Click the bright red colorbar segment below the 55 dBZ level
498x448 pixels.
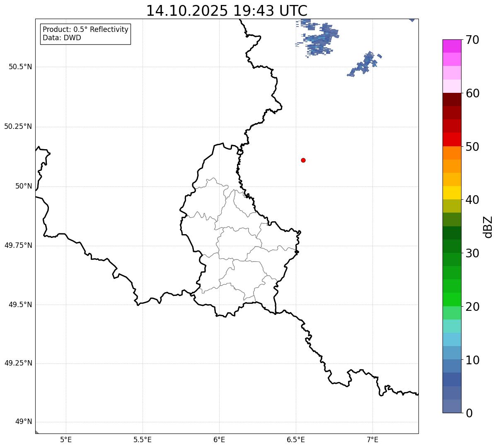[x=452, y=139]
